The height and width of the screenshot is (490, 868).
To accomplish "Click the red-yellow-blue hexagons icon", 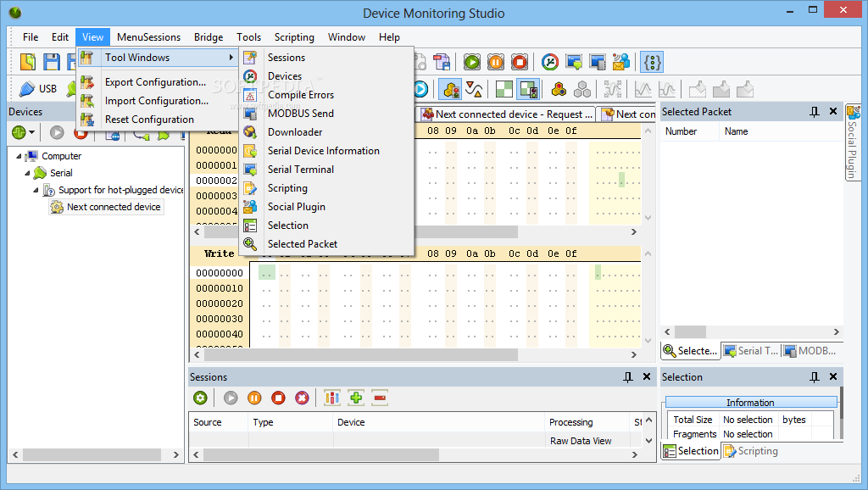I will [559, 89].
